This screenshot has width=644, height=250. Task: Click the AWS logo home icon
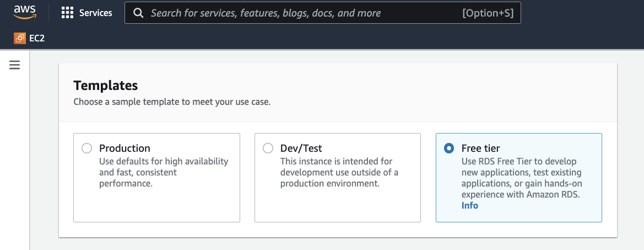(25, 12)
